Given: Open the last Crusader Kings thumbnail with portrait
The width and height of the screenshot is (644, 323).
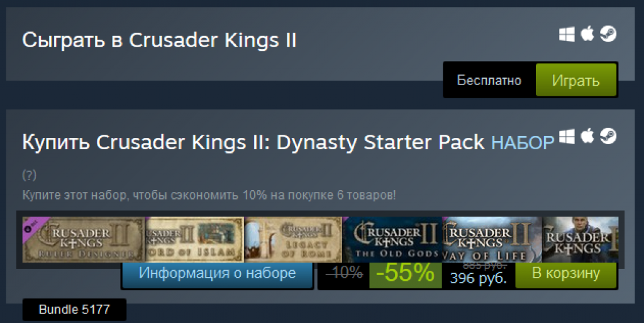Looking at the screenshot, I should [x=580, y=240].
